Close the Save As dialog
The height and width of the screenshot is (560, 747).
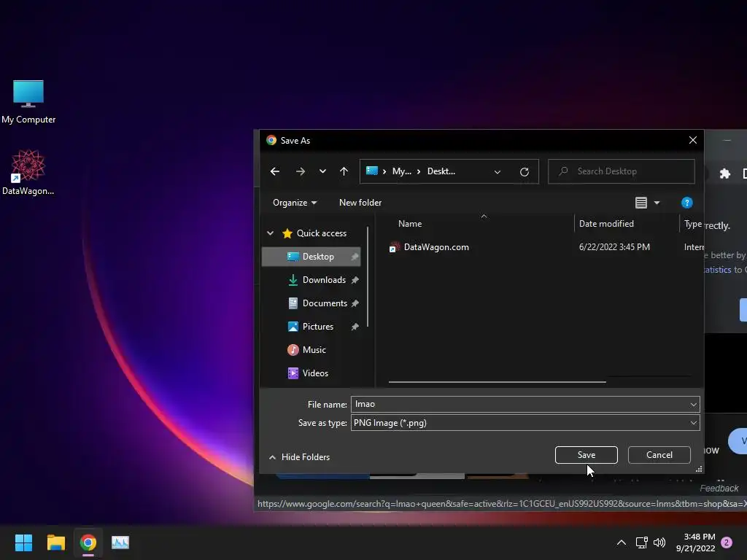pos(693,140)
